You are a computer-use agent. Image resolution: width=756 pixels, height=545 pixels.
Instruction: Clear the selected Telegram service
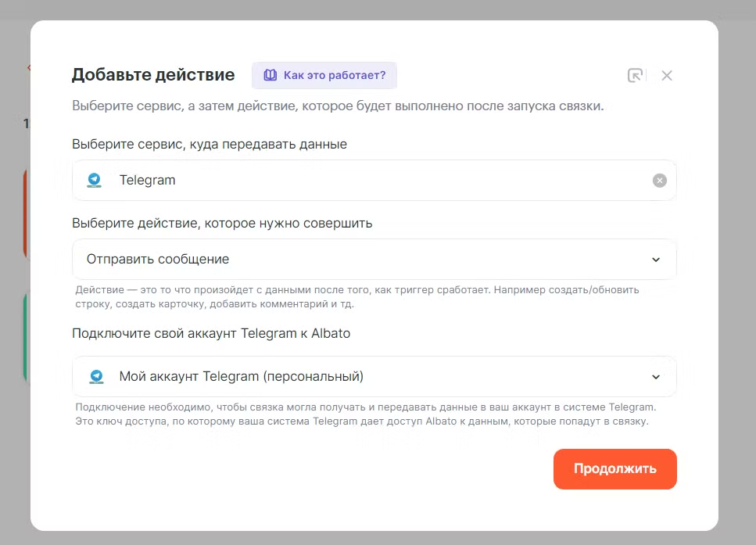(660, 181)
